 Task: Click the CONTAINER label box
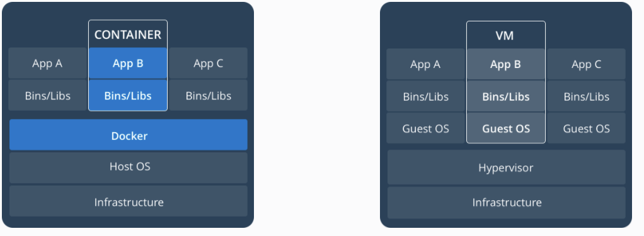coord(128,35)
